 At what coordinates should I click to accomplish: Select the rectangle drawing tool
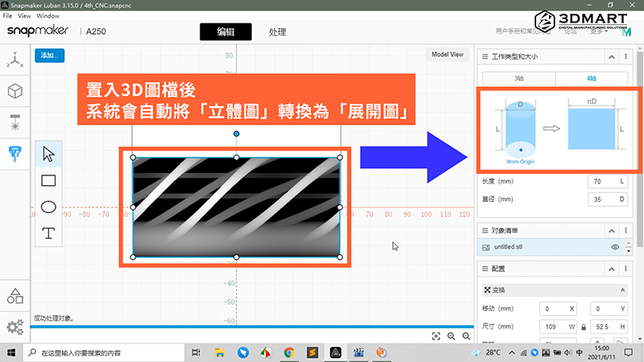click(x=48, y=180)
